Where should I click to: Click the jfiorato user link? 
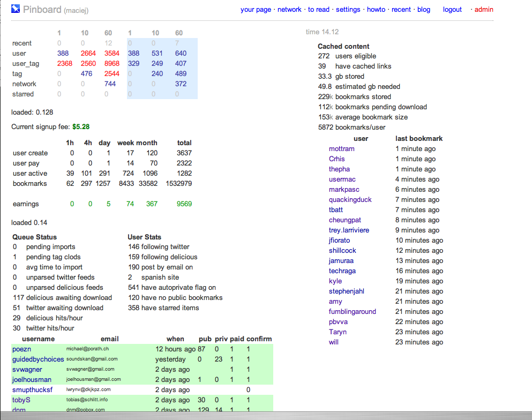tap(339, 240)
